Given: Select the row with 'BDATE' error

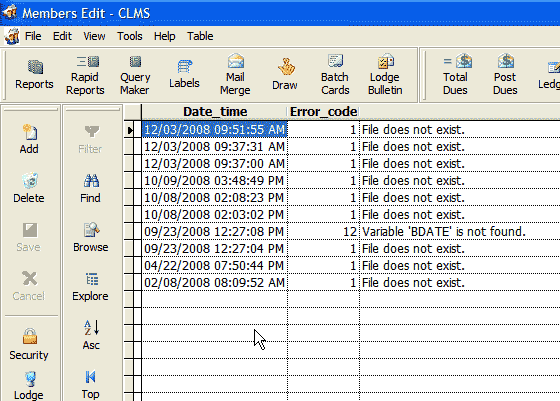Looking at the screenshot, I should (351, 232).
